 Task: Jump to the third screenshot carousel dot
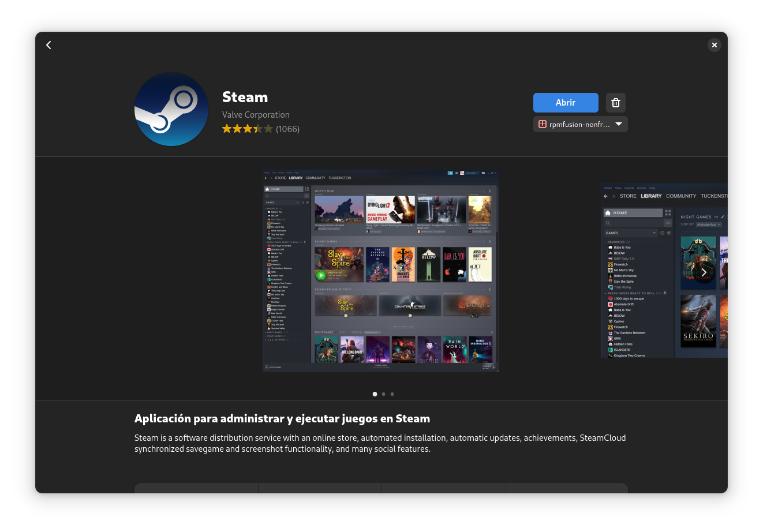point(392,394)
